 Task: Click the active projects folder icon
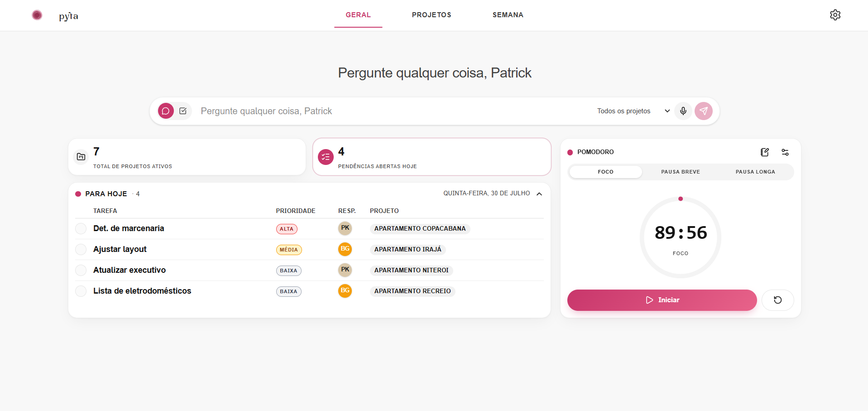pos(81,157)
